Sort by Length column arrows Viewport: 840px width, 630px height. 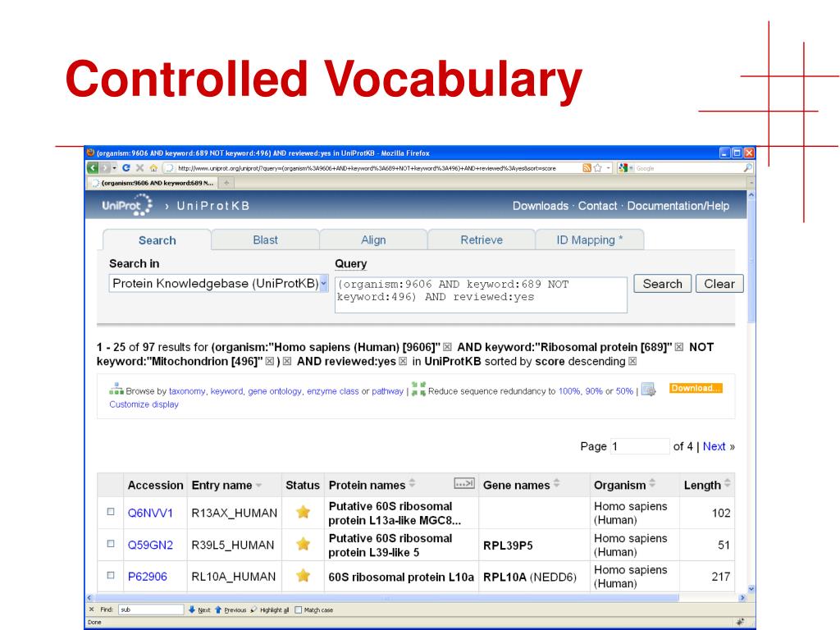727,483
